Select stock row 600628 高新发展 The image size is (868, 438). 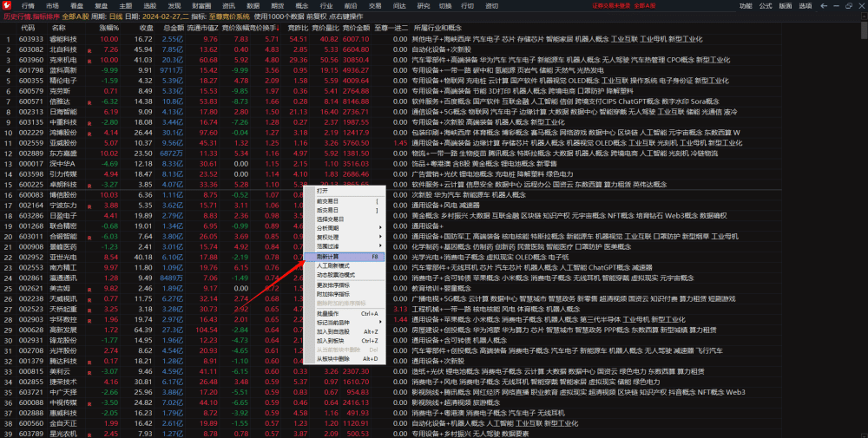[x=391, y=330]
